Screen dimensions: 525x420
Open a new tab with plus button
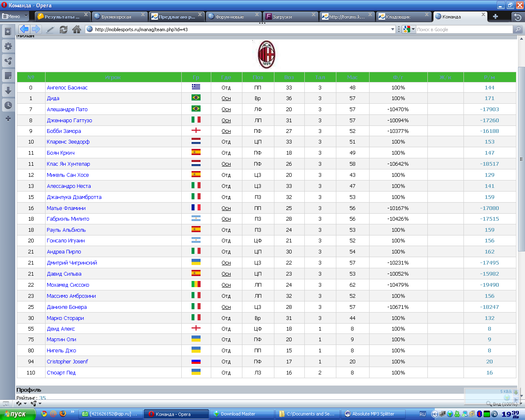495,16
